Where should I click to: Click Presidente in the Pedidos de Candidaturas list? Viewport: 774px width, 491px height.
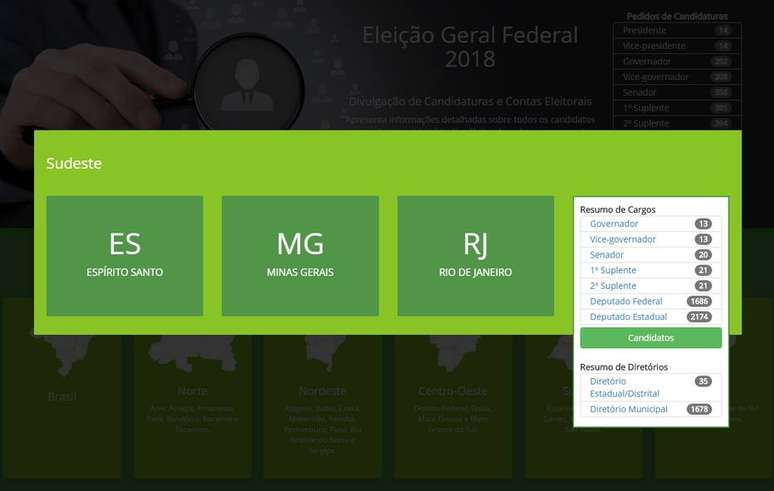pyautogui.click(x=644, y=31)
